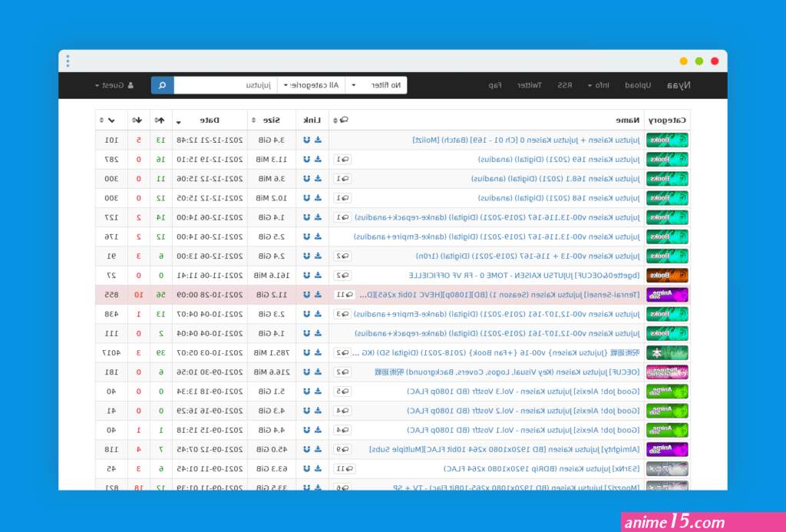Download torrent for [Good Job! Alexis] Vol.3

pos(318,391)
